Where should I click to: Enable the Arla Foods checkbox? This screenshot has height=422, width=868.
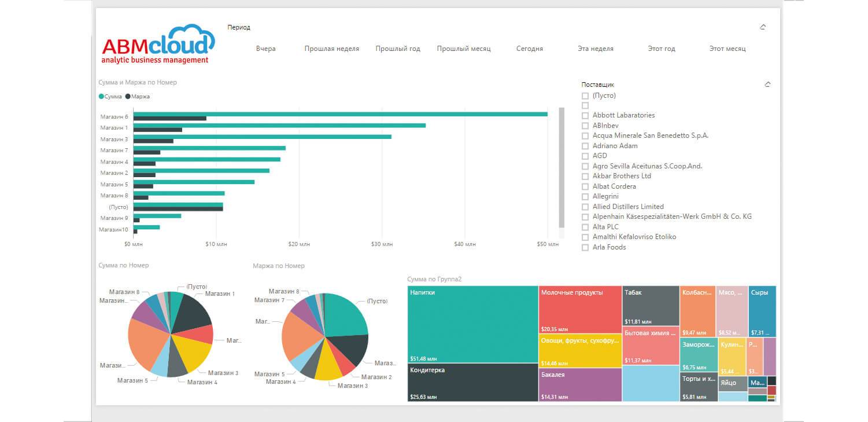pyautogui.click(x=585, y=248)
